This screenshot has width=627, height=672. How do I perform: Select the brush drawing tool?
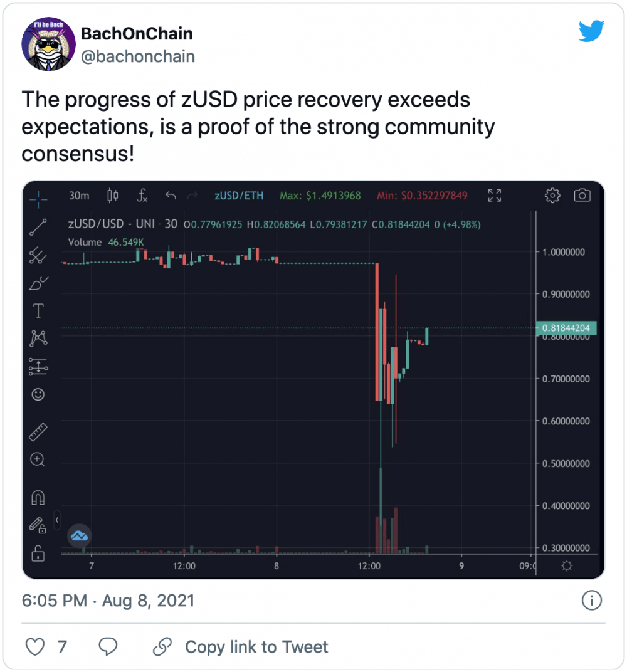pos(38,283)
